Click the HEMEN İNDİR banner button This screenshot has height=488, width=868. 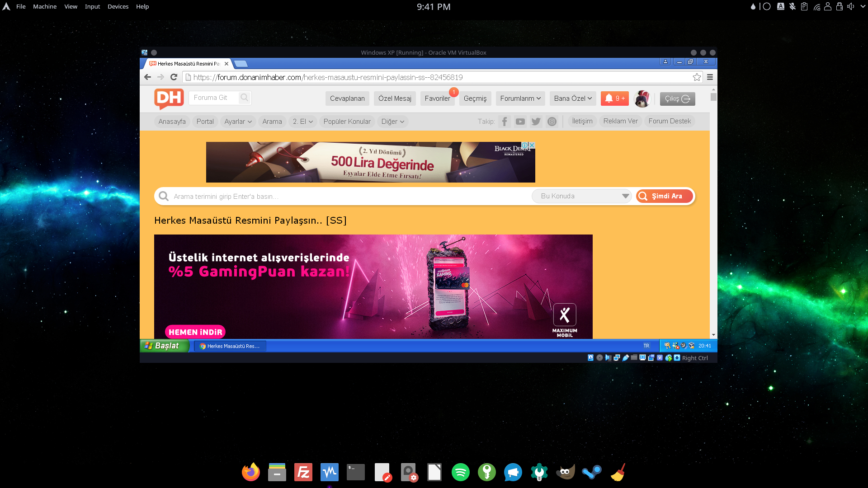click(195, 332)
